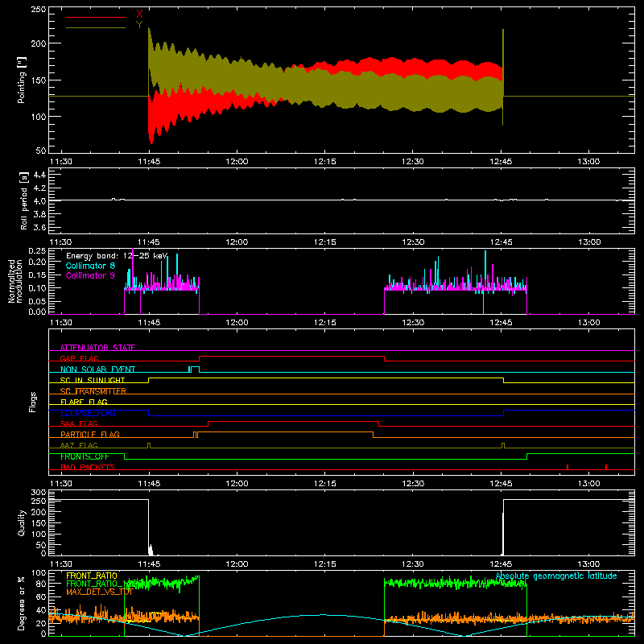Viewport: 644px width, 644px height.
Task: Click '12:30' time label under modulation plot
Action: pos(413,323)
